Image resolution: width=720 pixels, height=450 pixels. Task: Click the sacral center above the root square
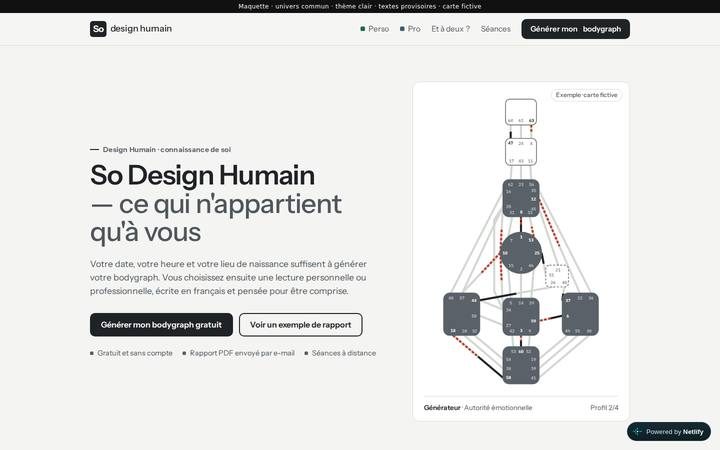click(521, 316)
